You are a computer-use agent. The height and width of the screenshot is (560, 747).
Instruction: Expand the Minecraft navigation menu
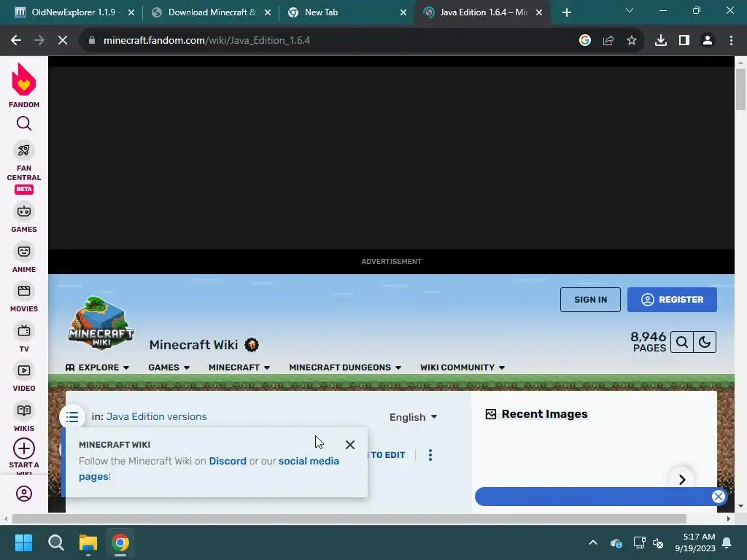239,367
